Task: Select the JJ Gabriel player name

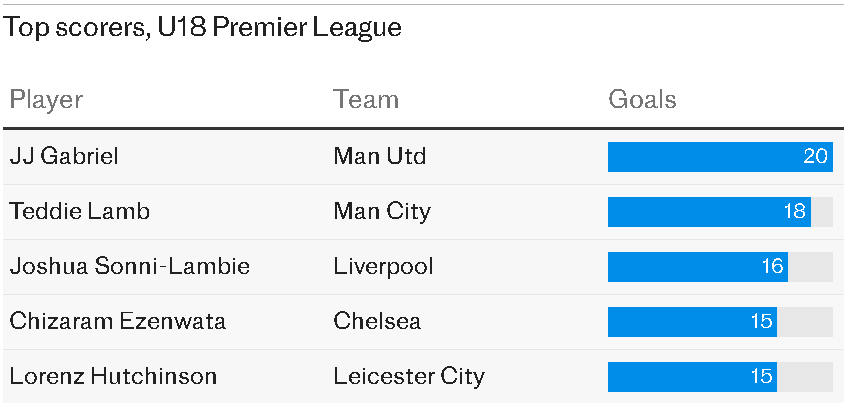Action: click(64, 156)
